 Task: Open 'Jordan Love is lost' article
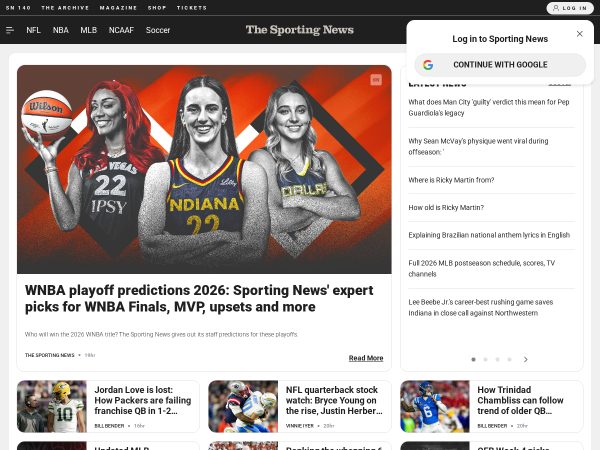click(143, 400)
